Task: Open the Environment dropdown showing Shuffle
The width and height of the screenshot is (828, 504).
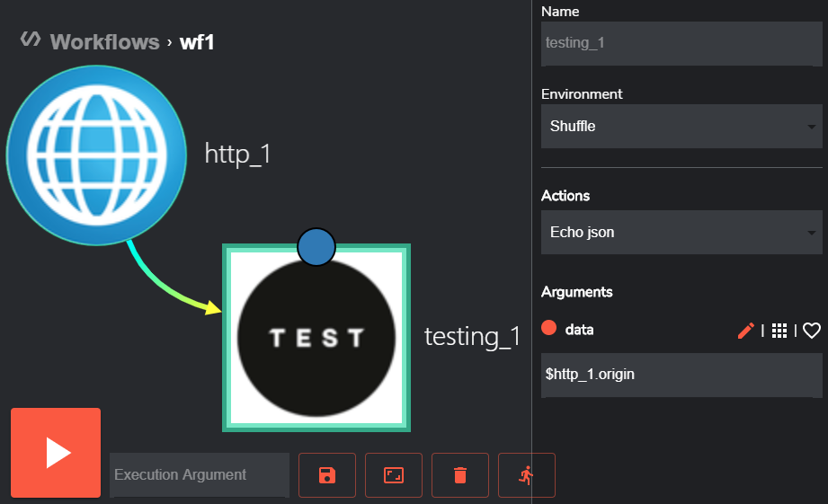Action: tap(681, 126)
